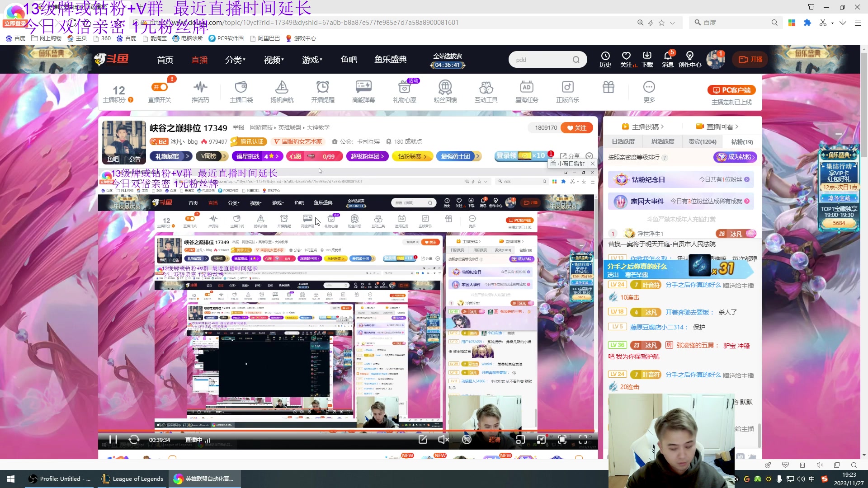Click the PC客户端 button
The width and height of the screenshot is (868, 488).
(x=731, y=90)
